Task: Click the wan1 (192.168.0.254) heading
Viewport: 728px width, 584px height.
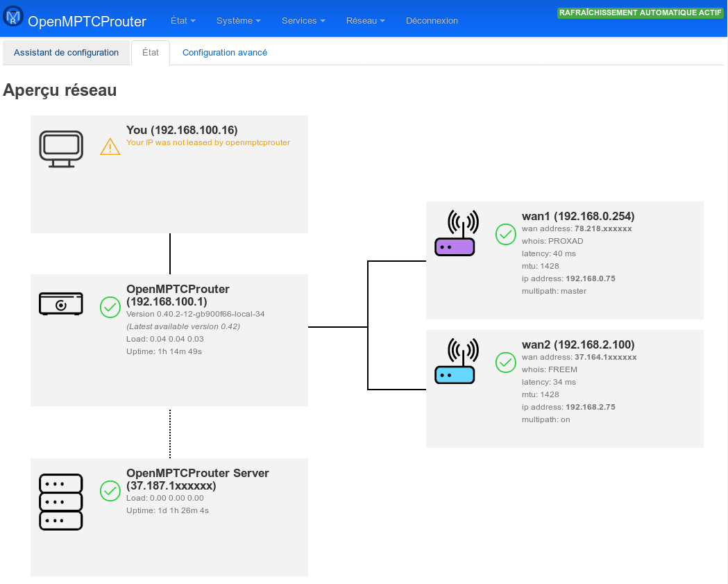Action: (578, 216)
